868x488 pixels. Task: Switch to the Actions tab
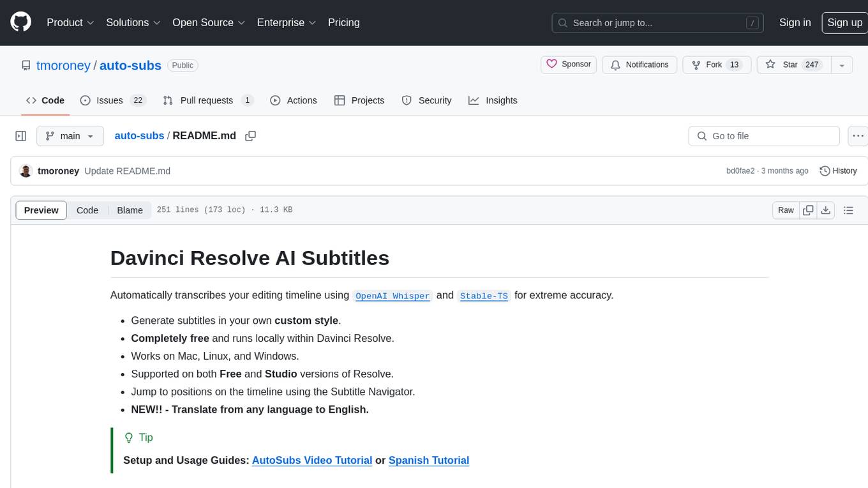pyautogui.click(x=293, y=100)
